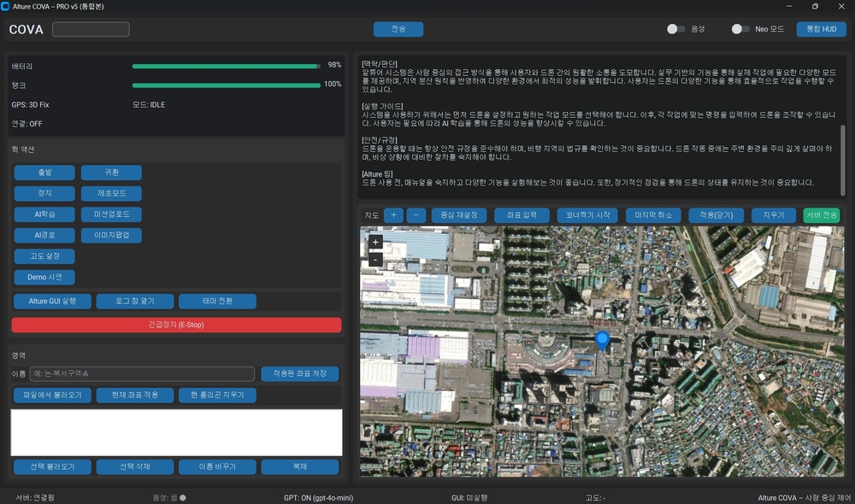Toggle the 음성 voice switch
The height and width of the screenshot is (504, 855).
click(x=676, y=29)
